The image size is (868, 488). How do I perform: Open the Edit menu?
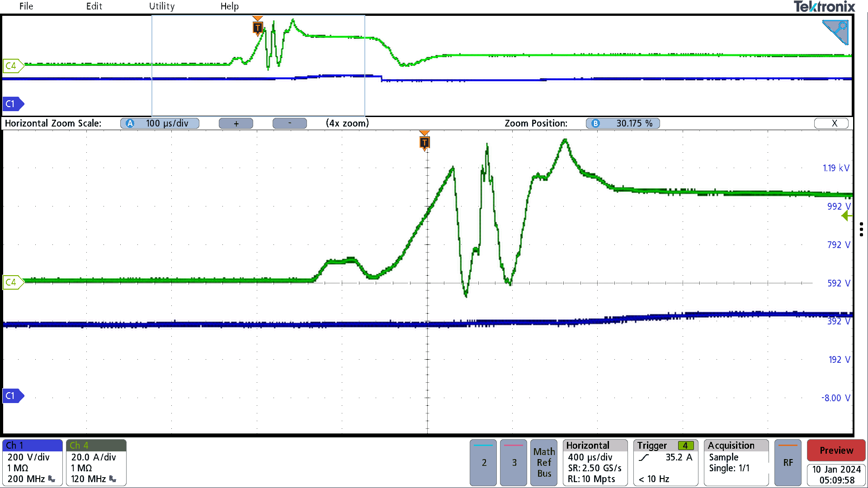pyautogui.click(x=94, y=6)
